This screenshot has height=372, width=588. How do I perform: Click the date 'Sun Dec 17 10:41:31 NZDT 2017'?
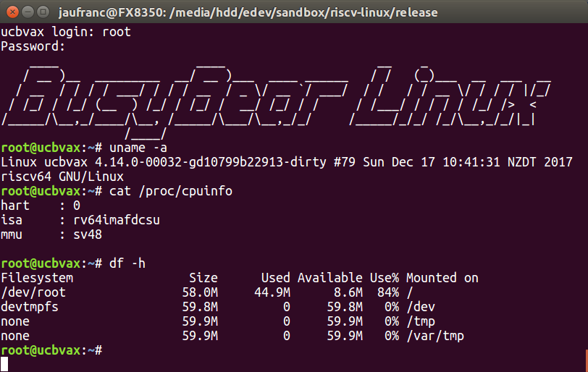tap(468, 162)
